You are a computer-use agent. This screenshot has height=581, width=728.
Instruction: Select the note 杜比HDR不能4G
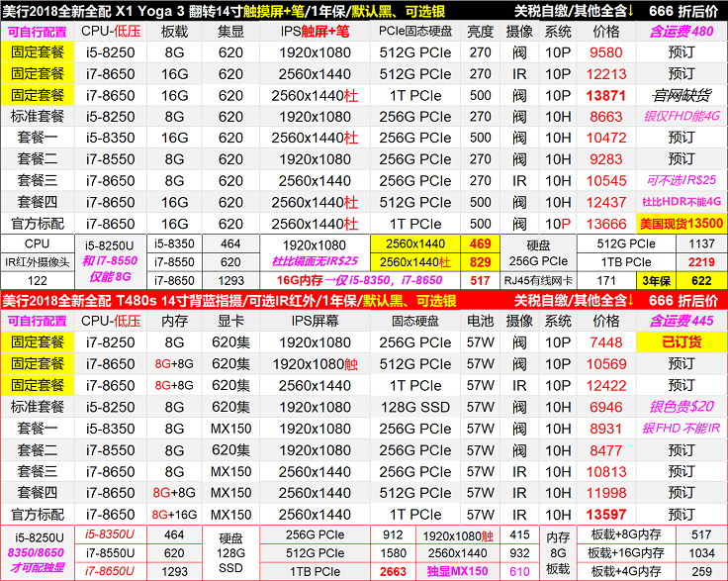[682, 202]
